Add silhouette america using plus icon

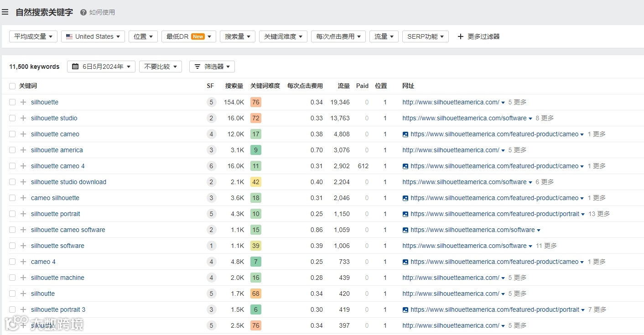pos(23,150)
